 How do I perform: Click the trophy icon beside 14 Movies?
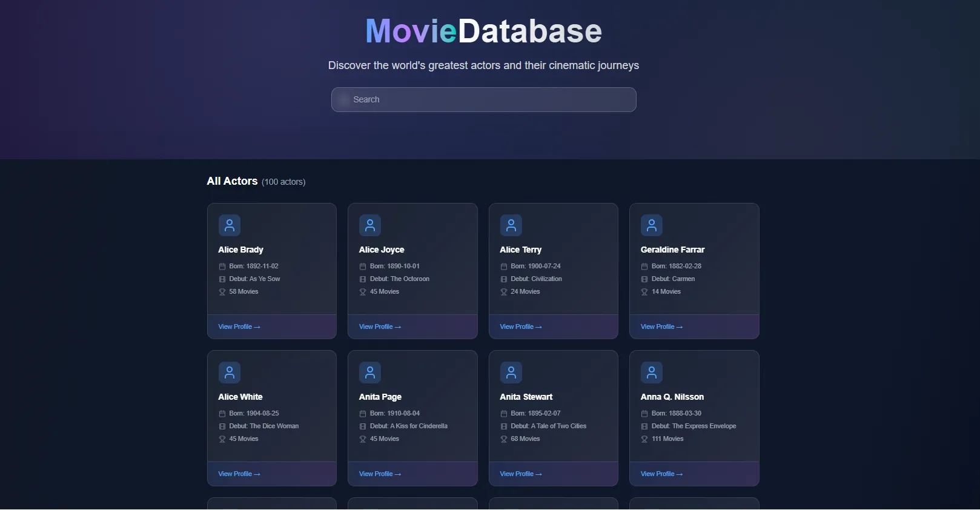point(644,292)
